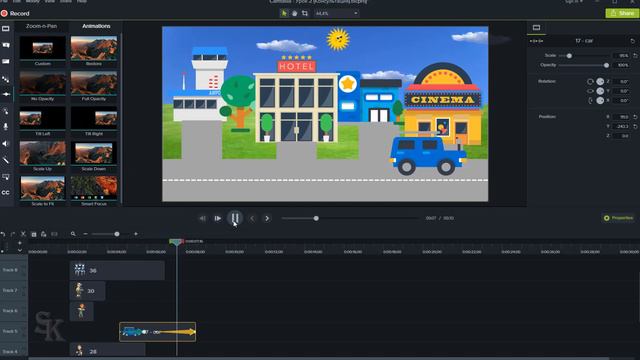
Task: Open the Media bin sidebar tab
Action: pyautogui.click(x=6, y=29)
